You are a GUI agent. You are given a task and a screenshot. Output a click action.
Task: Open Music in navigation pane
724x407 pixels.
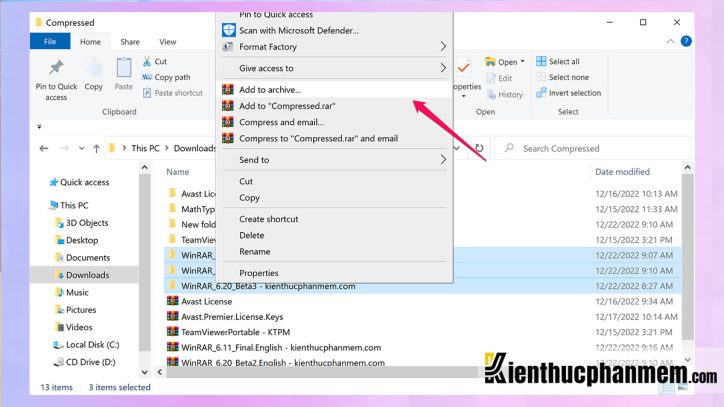coord(72,292)
